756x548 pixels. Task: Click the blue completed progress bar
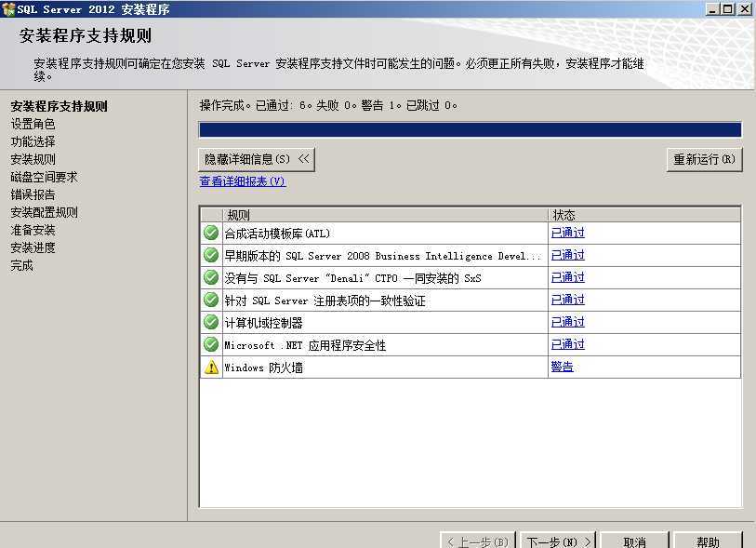click(471, 129)
